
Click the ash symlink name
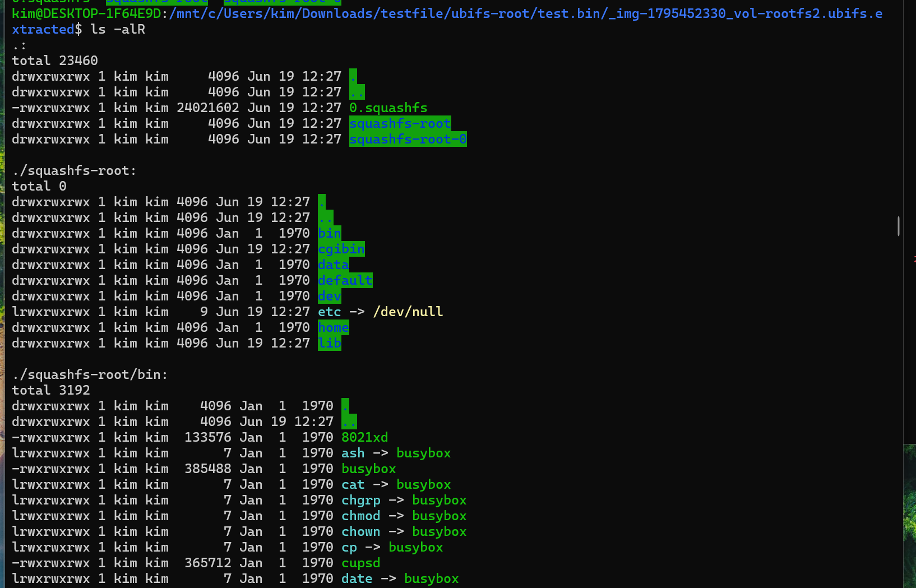click(x=353, y=453)
